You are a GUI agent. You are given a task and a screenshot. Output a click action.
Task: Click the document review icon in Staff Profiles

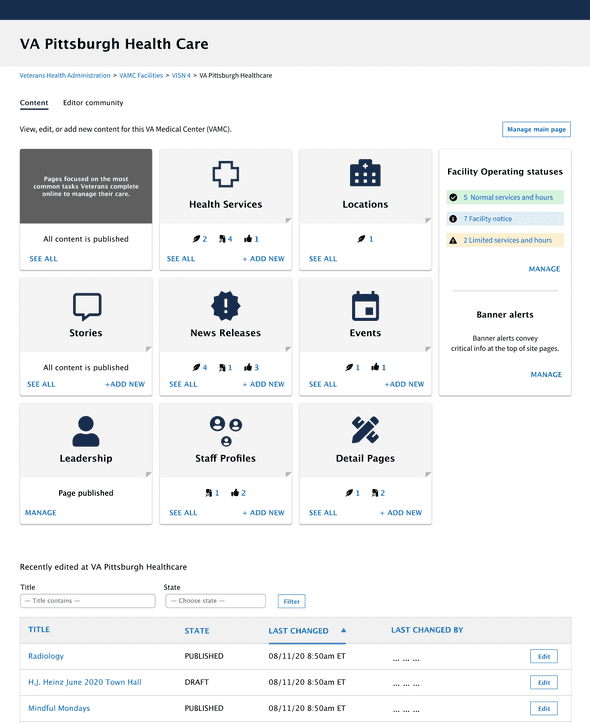pyautogui.click(x=209, y=493)
